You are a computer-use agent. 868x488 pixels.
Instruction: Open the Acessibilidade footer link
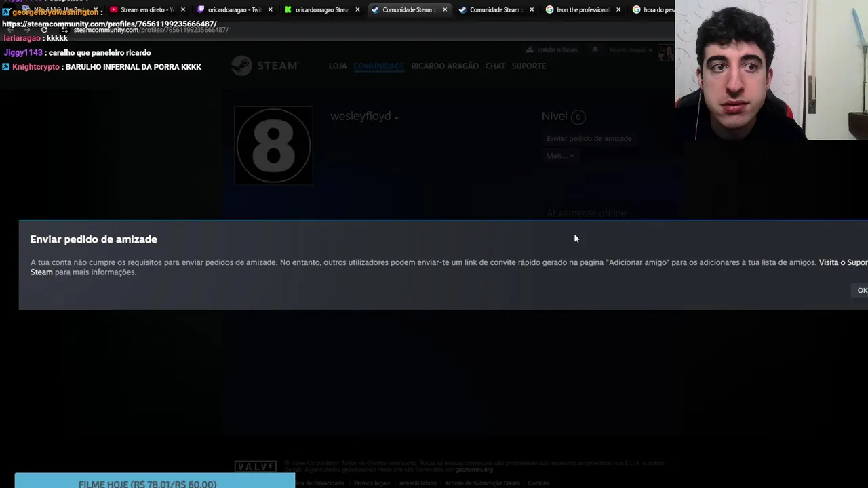(418, 483)
